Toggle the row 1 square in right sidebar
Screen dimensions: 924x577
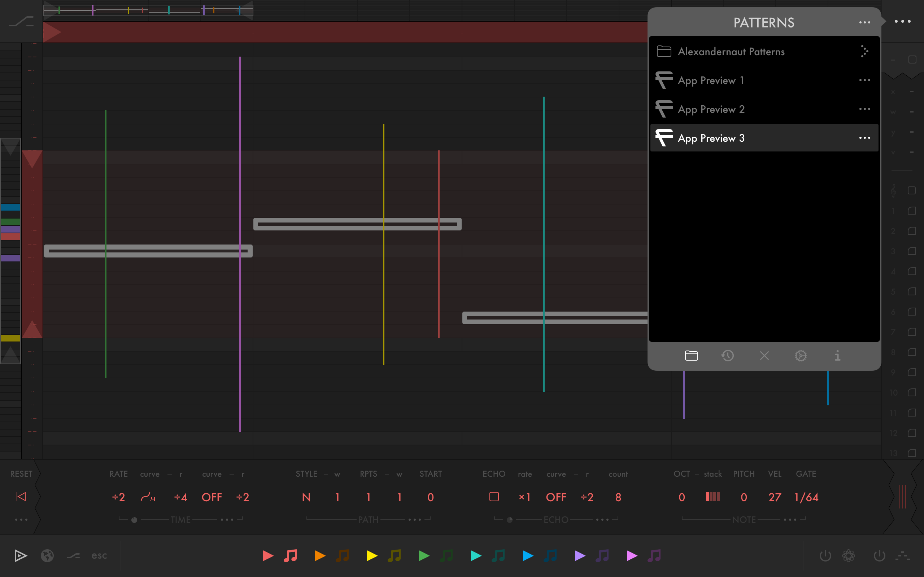(911, 211)
